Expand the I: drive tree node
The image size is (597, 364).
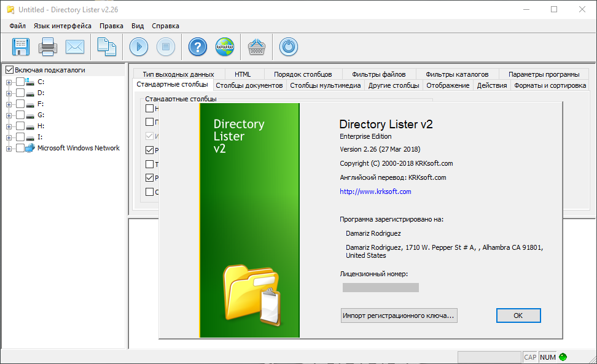9,137
